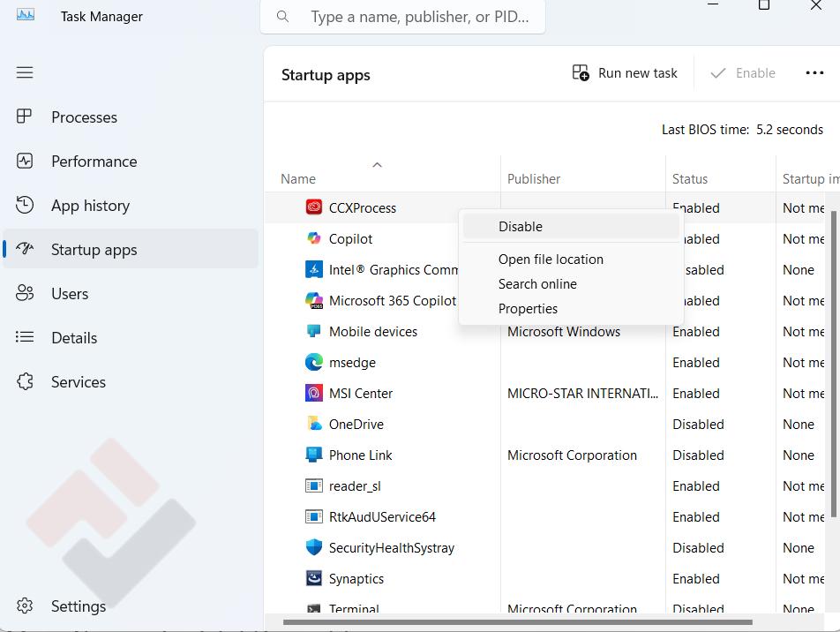Viewport: 840px width, 632px height.
Task: Click the hamburger navigation menu icon
Action: tap(25, 72)
